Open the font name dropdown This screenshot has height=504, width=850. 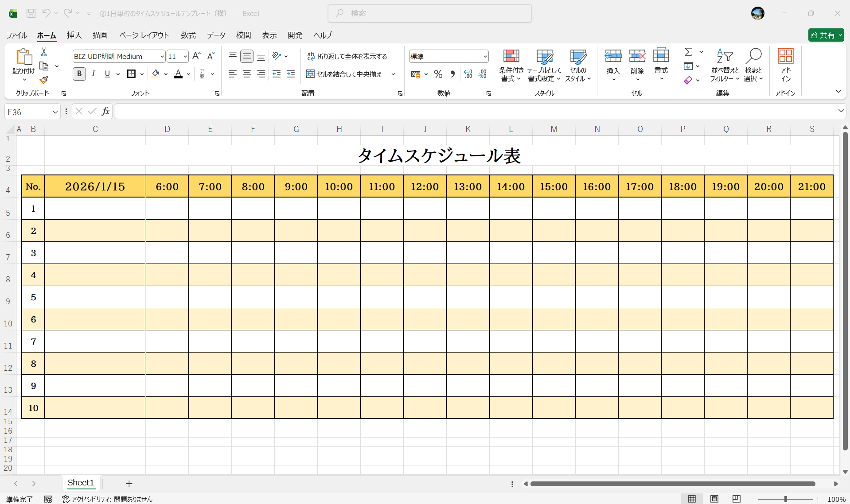(x=162, y=56)
